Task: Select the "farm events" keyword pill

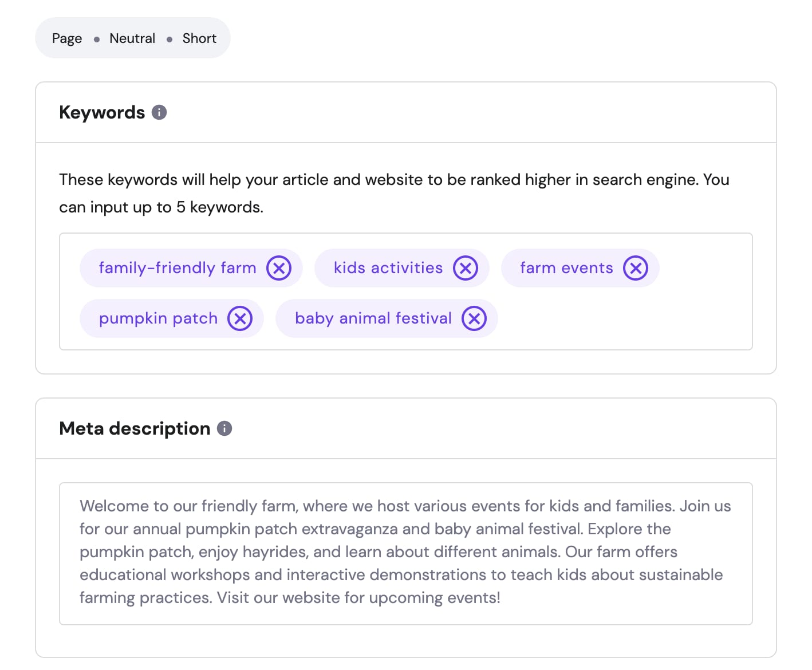Action: point(566,267)
